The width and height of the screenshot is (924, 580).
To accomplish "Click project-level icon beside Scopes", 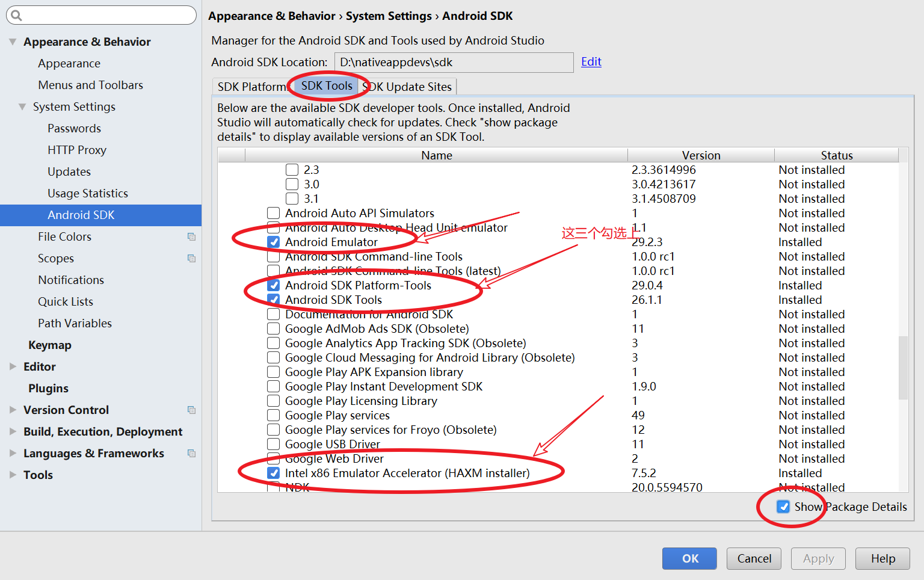I will [x=191, y=258].
